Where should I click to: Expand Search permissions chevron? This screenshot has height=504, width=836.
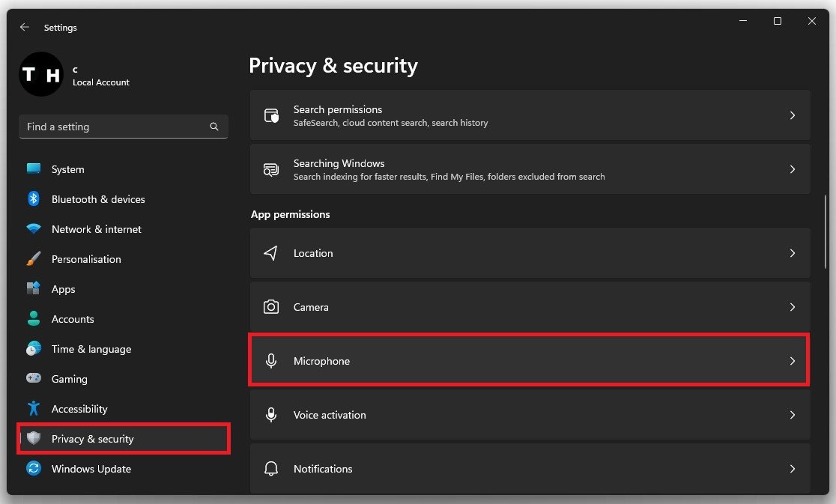793,115
